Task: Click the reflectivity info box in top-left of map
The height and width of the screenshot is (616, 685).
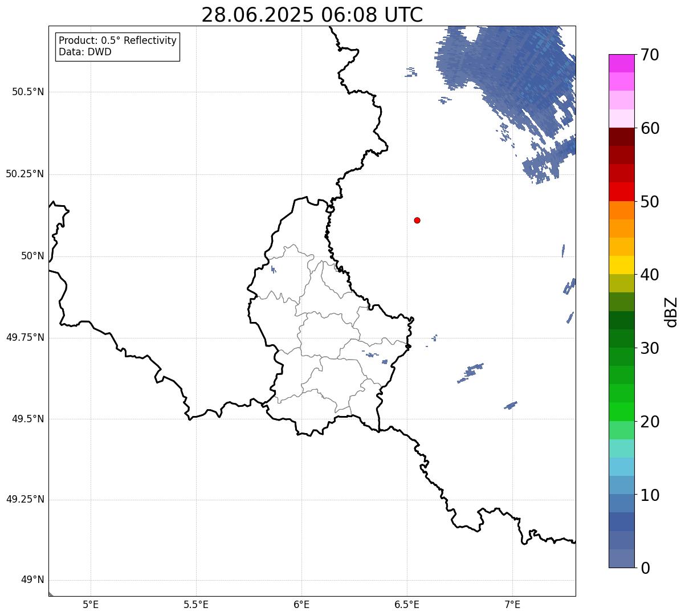Action: tap(117, 47)
